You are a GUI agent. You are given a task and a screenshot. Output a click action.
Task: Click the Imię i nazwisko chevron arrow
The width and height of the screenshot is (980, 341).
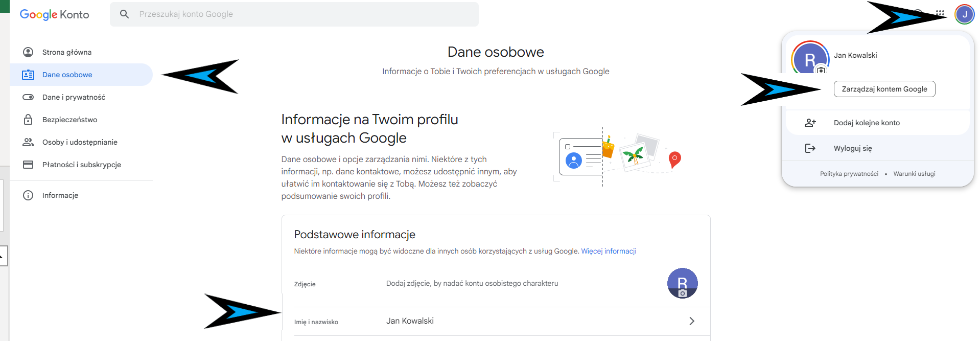(692, 321)
